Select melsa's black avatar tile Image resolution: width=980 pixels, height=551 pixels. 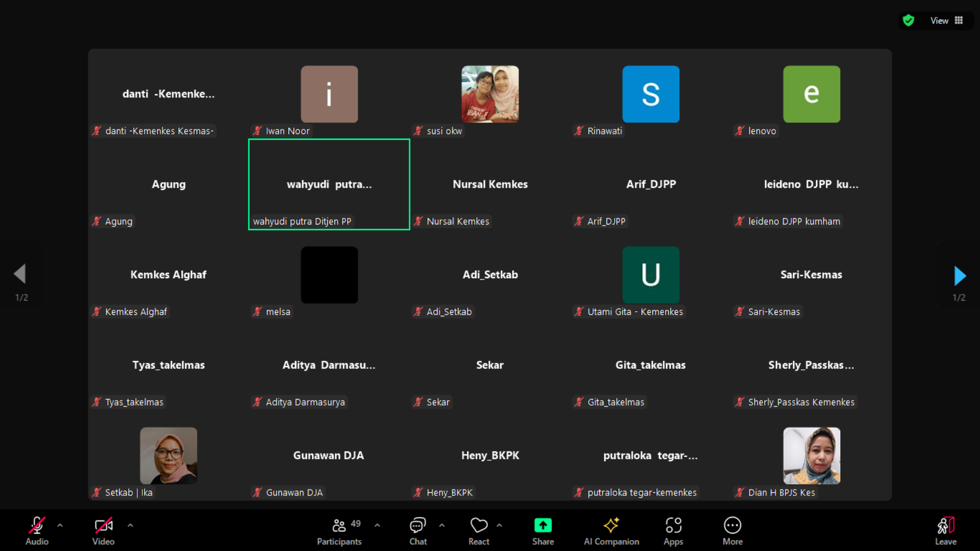coord(329,275)
